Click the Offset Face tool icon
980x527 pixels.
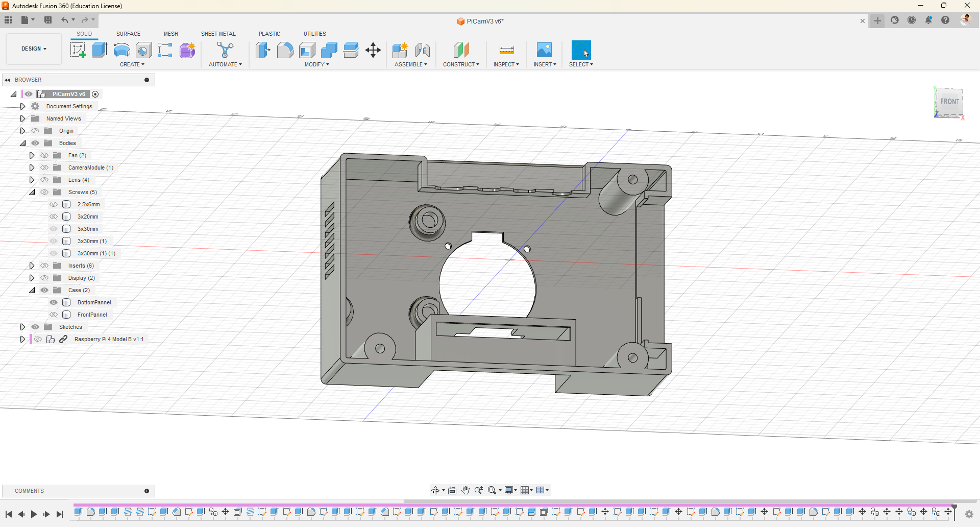[x=351, y=50]
